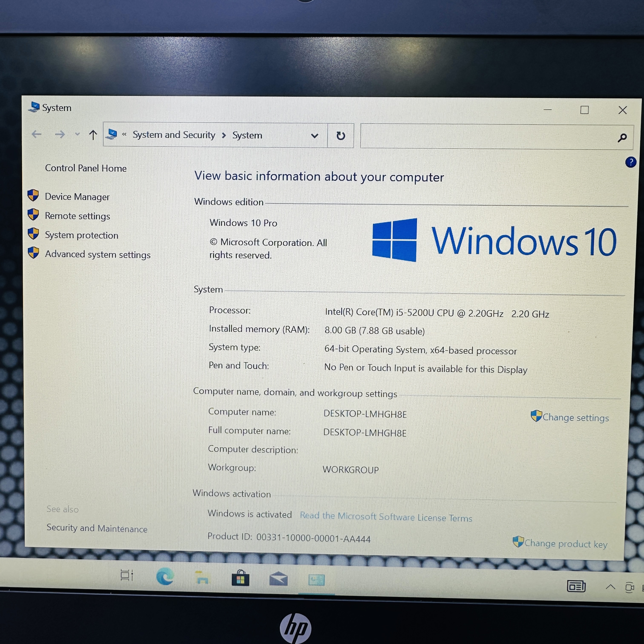This screenshot has height=644, width=644.
Task: Open Device Manager from the sidebar
Action: pos(77,197)
